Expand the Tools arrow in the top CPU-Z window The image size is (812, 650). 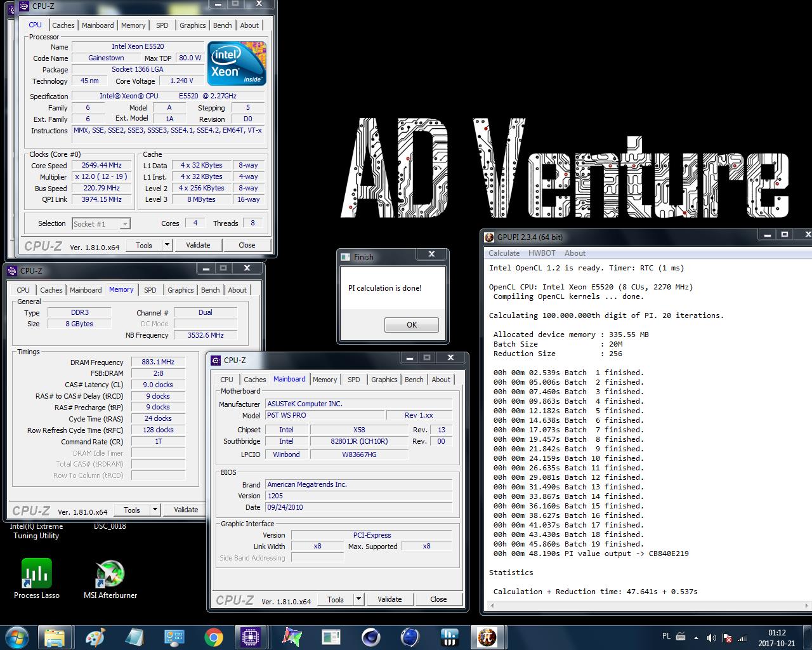pyautogui.click(x=167, y=245)
